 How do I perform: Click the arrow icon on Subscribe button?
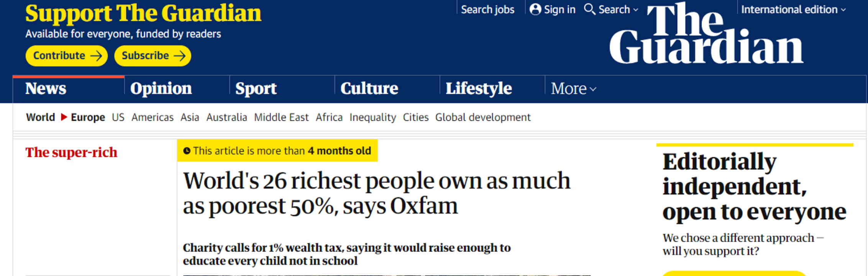pos(180,56)
